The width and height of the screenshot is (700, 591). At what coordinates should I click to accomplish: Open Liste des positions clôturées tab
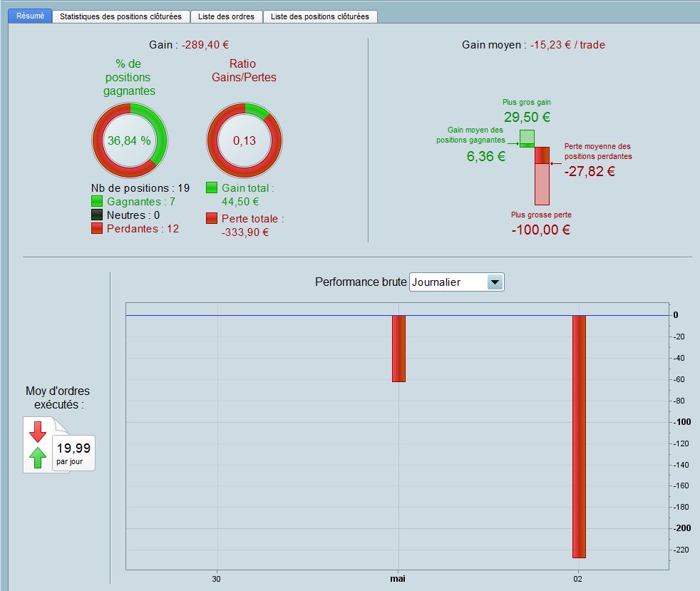pyautogui.click(x=320, y=16)
